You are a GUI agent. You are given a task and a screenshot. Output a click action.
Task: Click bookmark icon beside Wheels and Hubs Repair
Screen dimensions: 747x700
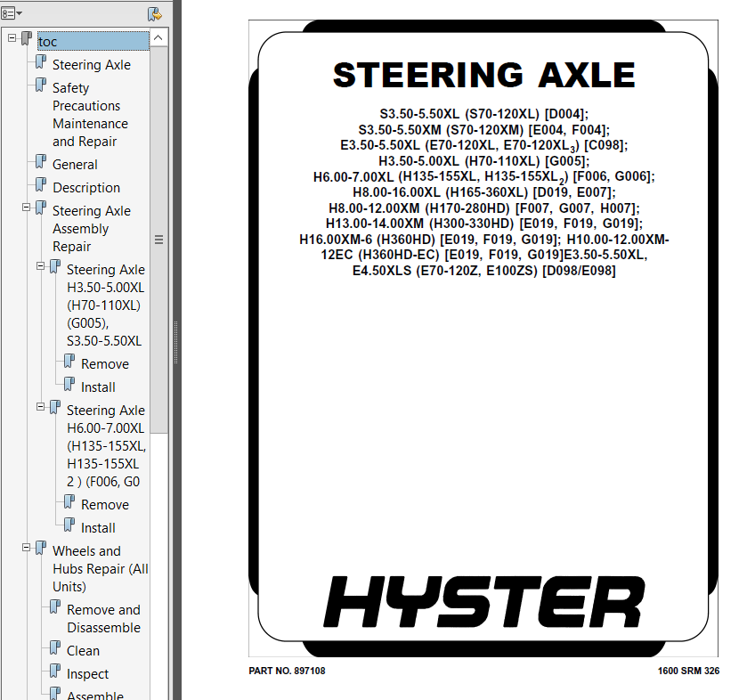[41, 549]
